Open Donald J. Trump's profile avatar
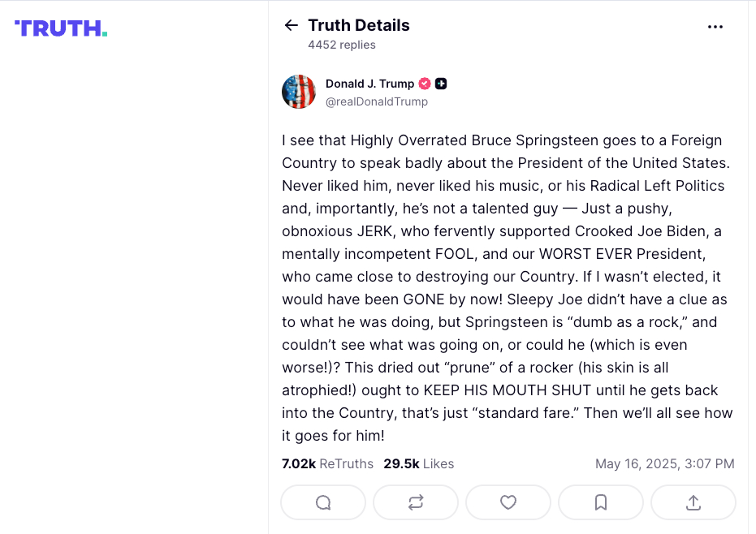The image size is (756, 534). [299, 92]
